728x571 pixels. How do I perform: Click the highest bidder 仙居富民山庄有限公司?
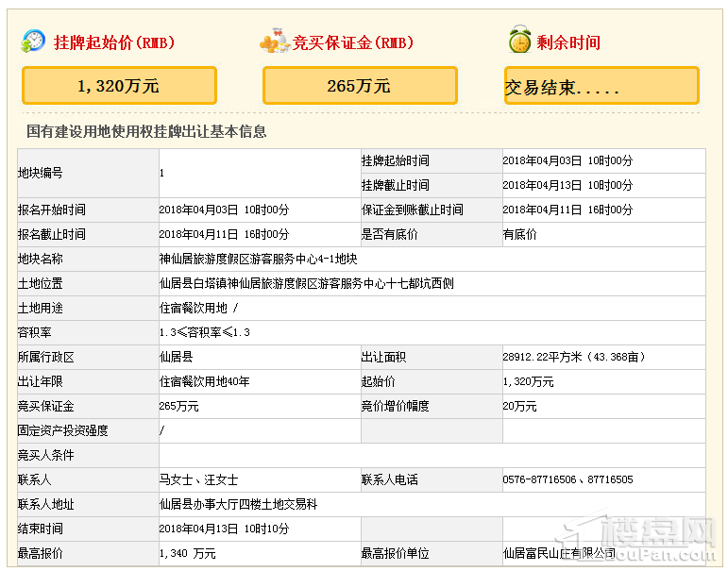point(559,554)
